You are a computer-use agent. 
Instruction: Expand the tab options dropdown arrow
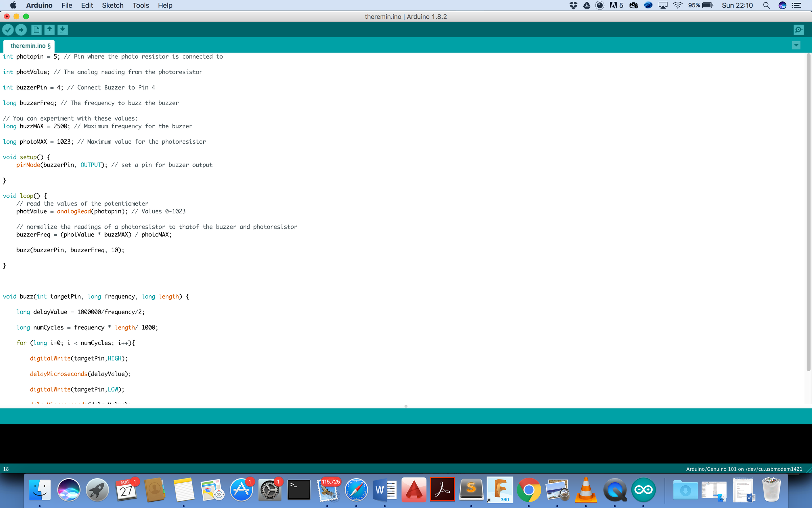tap(796, 45)
